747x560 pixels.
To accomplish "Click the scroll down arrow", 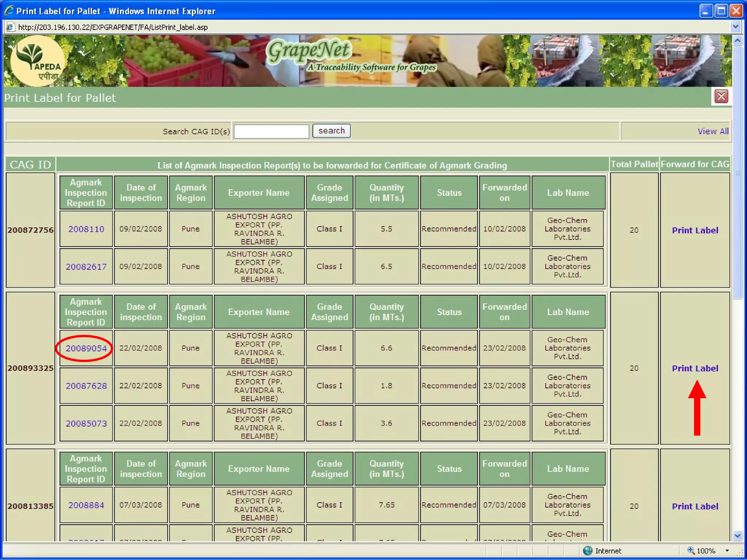I will coord(737,535).
